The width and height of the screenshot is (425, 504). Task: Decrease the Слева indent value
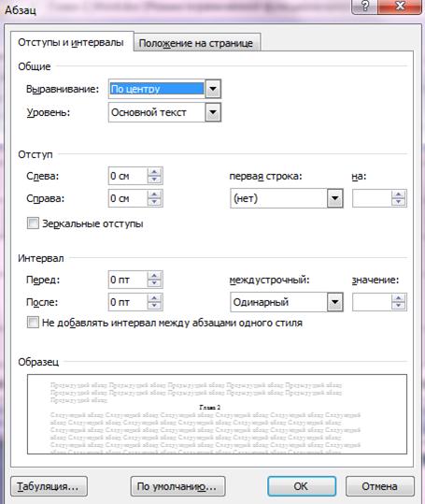click(154, 180)
